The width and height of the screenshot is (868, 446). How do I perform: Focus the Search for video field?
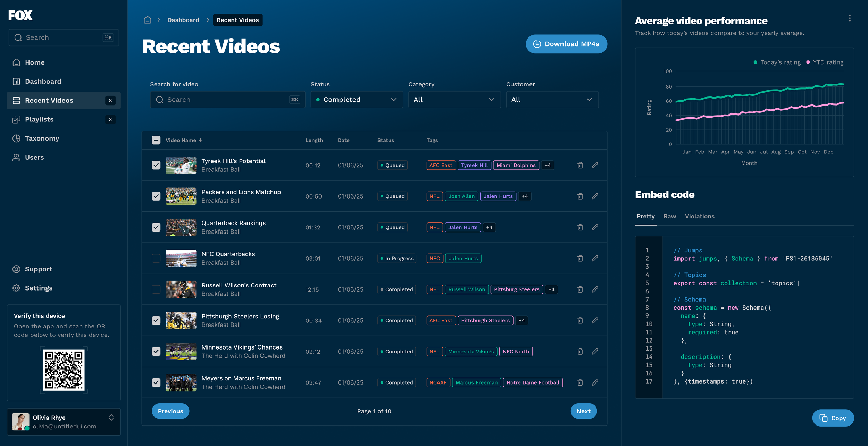228,100
